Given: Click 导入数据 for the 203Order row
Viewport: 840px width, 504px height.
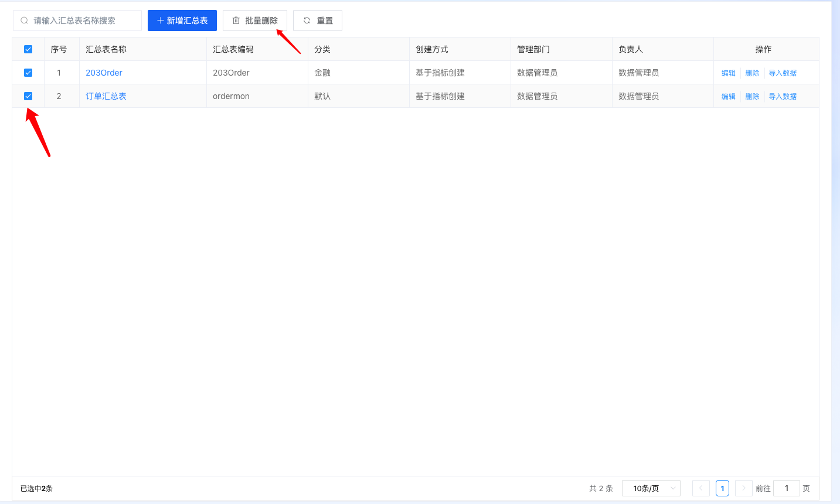Looking at the screenshot, I should [x=783, y=73].
